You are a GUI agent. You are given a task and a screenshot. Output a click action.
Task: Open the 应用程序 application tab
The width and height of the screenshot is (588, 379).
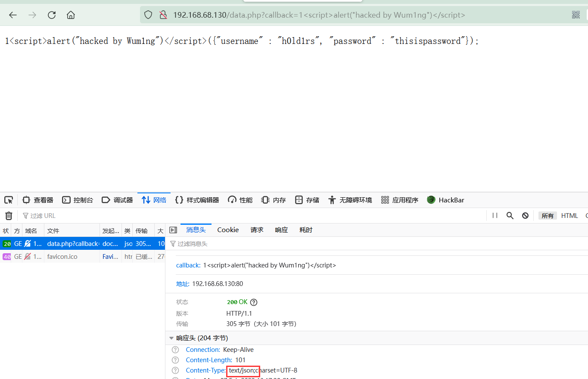[x=400, y=200]
